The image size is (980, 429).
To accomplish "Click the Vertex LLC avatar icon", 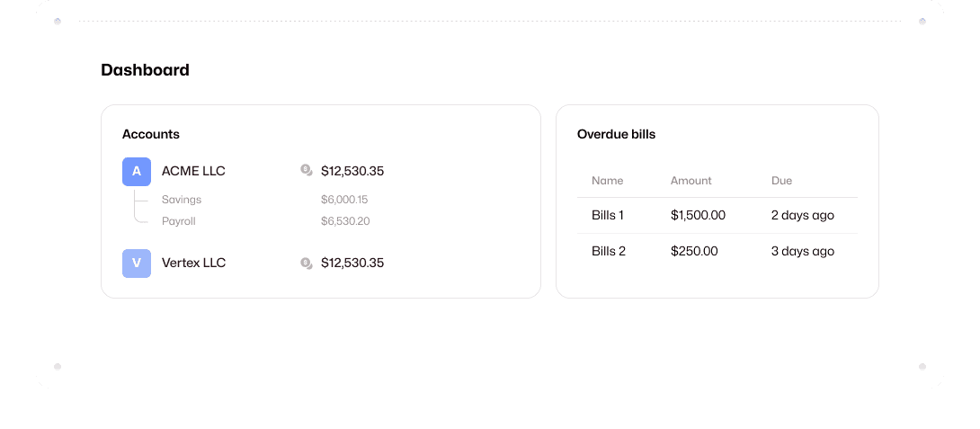I will coord(137,263).
